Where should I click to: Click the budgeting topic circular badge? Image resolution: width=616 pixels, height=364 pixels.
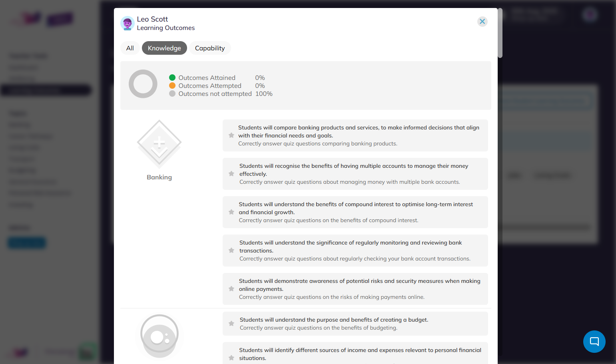159,336
